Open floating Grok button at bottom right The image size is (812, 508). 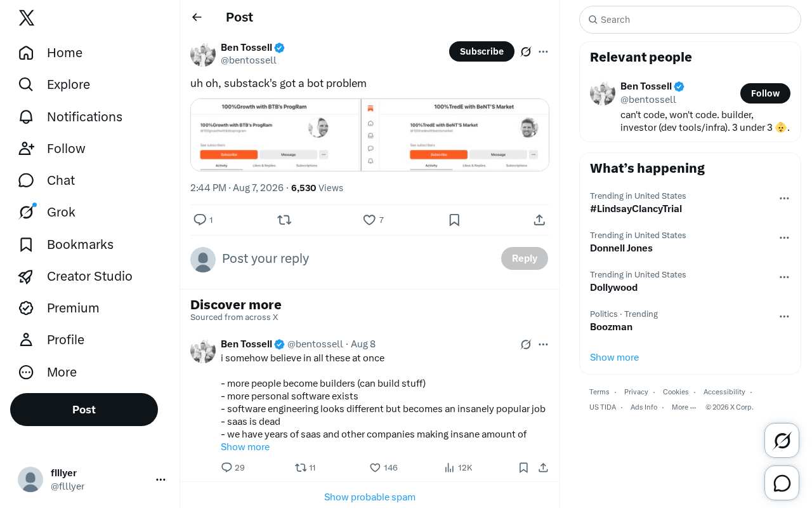click(x=782, y=440)
